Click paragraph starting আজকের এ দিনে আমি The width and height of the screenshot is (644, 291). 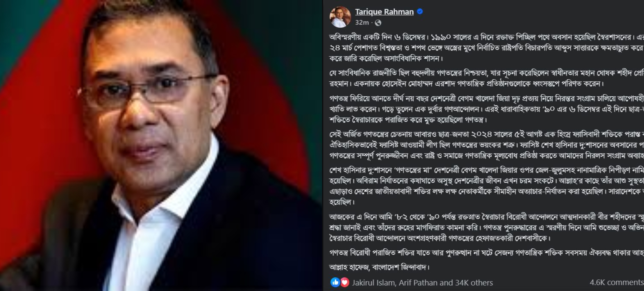[487, 227]
